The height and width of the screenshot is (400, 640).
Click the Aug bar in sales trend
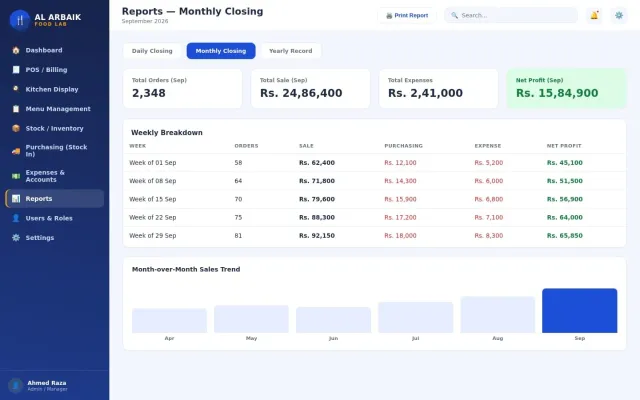click(498, 315)
